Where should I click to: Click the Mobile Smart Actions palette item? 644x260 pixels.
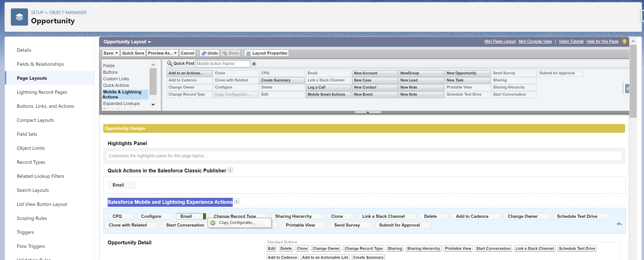pos(328,94)
